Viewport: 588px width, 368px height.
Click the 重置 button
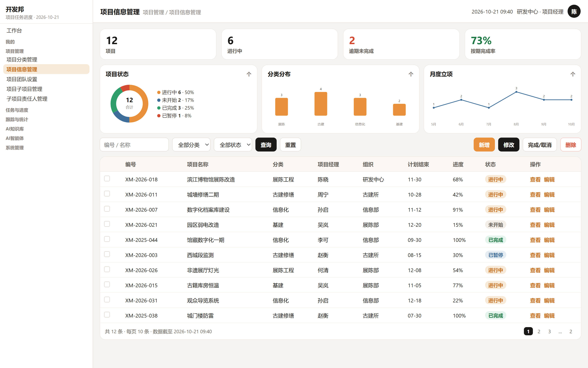[x=290, y=145]
